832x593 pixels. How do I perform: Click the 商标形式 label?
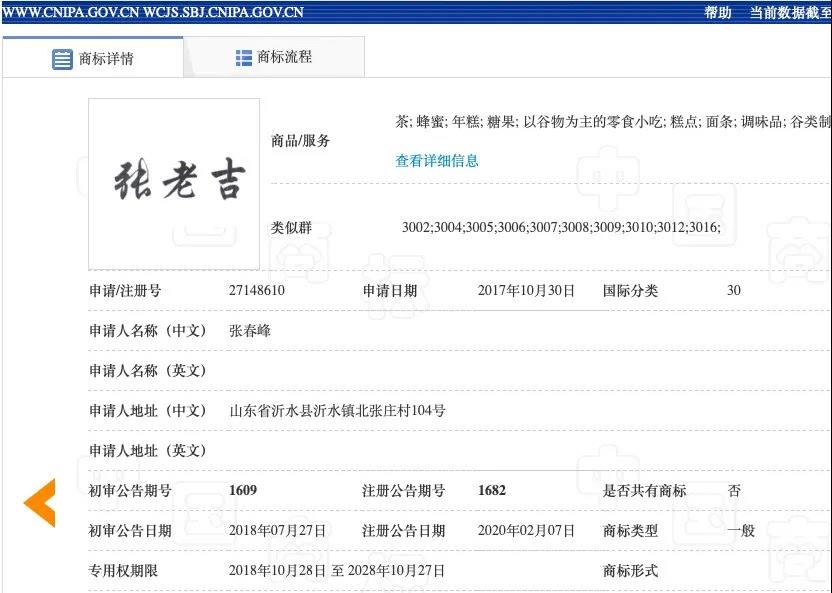pyautogui.click(x=630, y=571)
